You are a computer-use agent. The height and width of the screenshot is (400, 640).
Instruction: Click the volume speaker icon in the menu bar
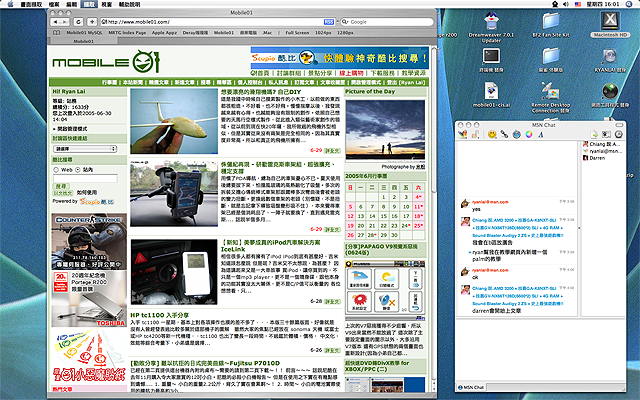point(566,4)
